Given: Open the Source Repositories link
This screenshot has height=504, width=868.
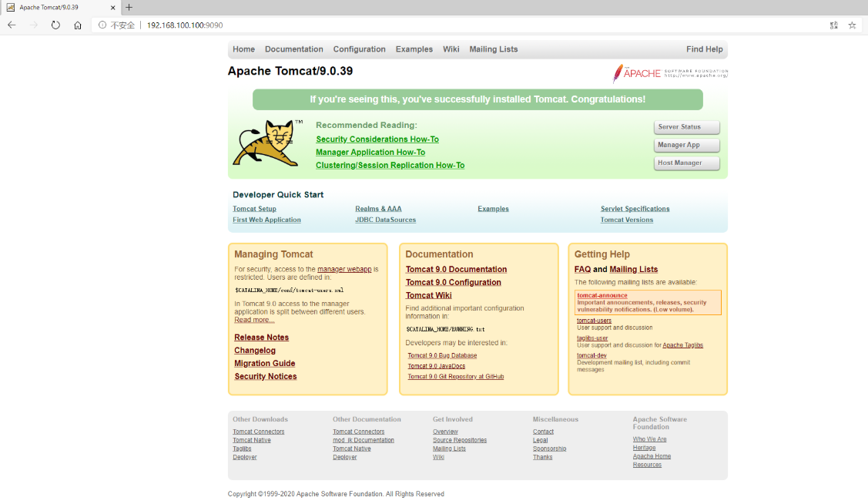Looking at the screenshot, I should point(460,440).
